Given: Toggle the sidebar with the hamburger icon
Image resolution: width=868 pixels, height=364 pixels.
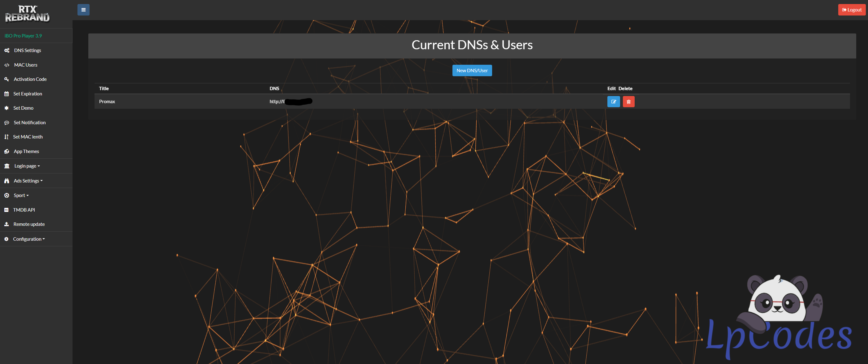Looking at the screenshot, I should 83,10.
